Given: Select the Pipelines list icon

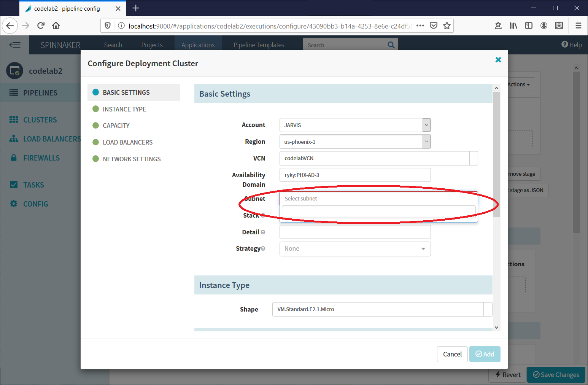Looking at the screenshot, I should point(14,92).
